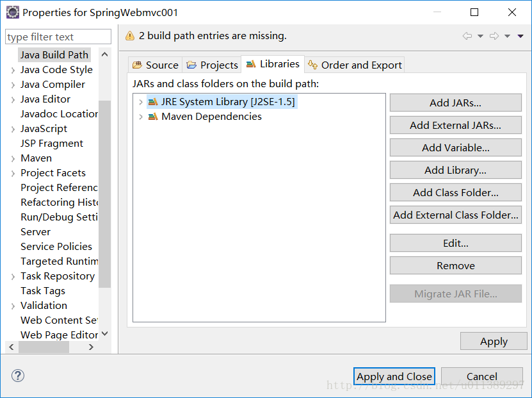Open the view menu dropdown triangle
The width and height of the screenshot is (532, 398).
520,36
